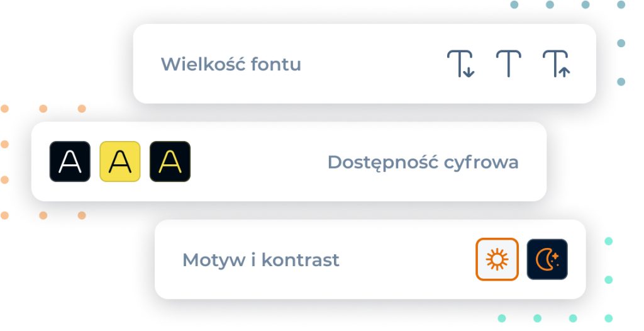Screen dimensions: 644x331
Task: Click the 'Wielkość fontu' label
Action: [x=231, y=64]
